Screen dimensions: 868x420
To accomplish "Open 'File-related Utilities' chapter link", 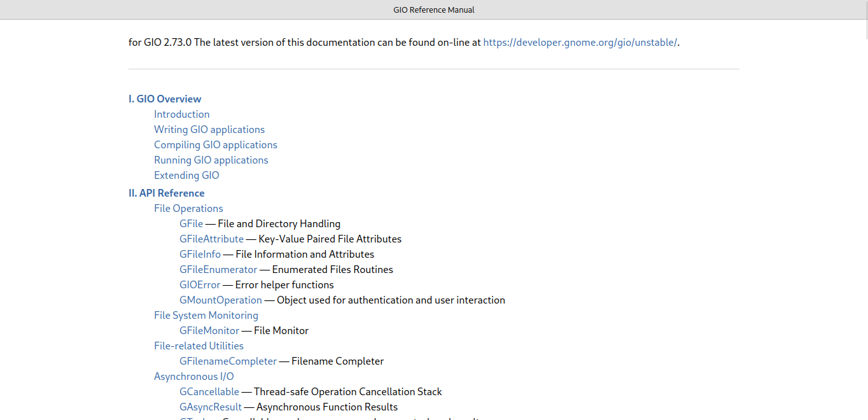I will tap(199, 346).
